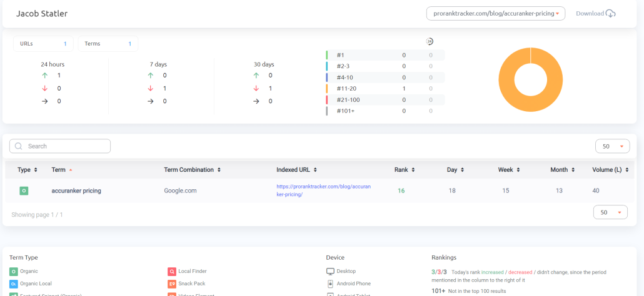Click the term accuranker pricing
Viewport: 644px width, 296px height.
76,190
